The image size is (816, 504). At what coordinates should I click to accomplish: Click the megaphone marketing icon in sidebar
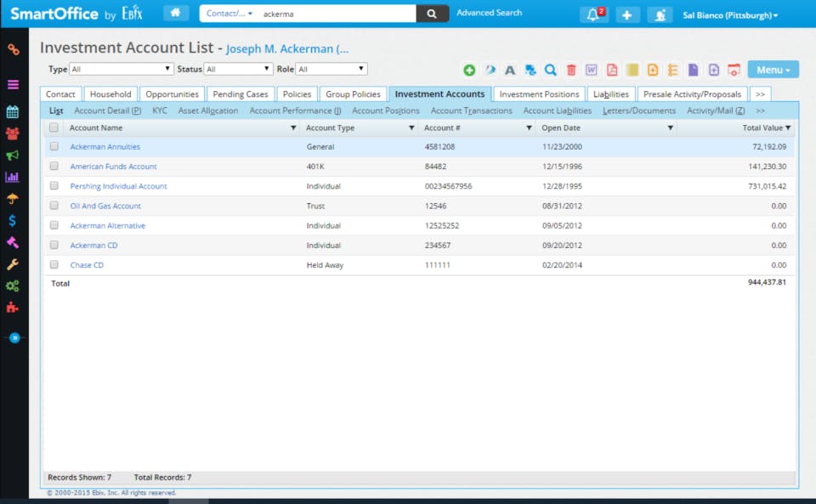(x=13, y=156)
